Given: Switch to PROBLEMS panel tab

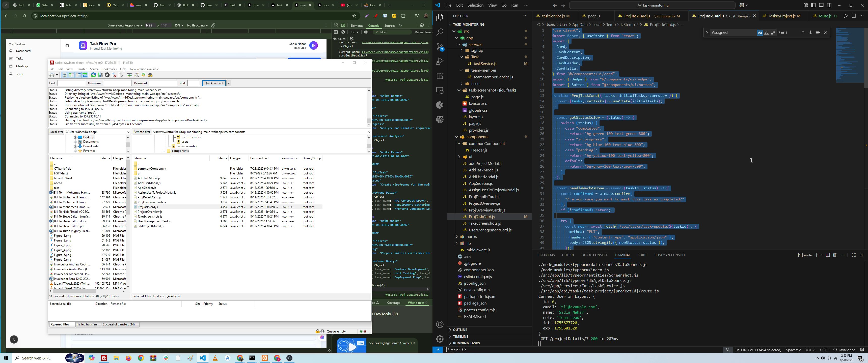Looking at the screenshot, I should (x=546, y=255).
